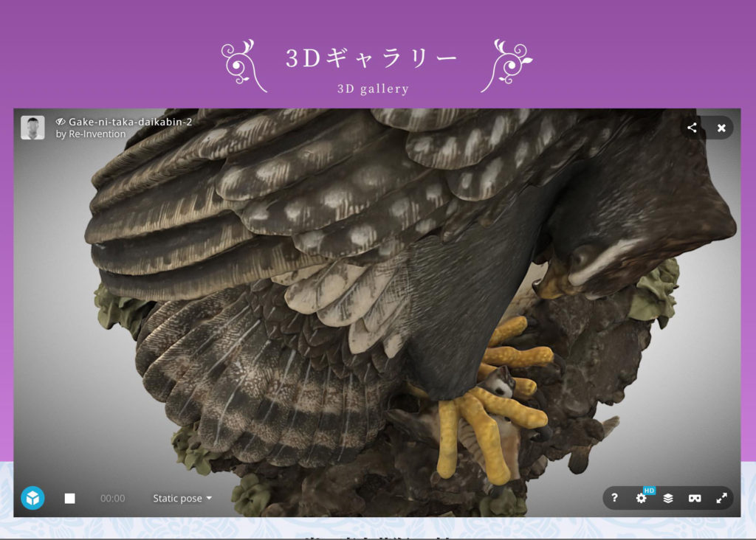This screenshot has width=756, height=540.
Task: Click the 3D gallery subtitle text
Action: (x=373, y=89)
